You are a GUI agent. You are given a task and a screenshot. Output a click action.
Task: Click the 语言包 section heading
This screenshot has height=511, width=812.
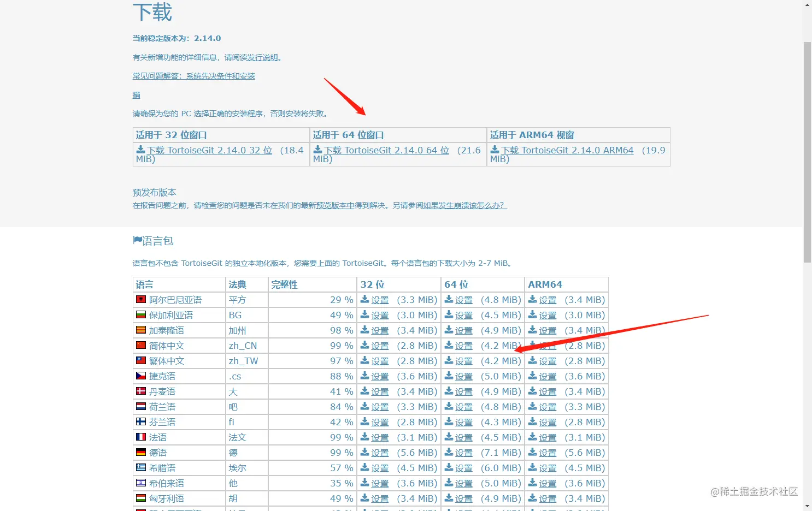(153, 241)
